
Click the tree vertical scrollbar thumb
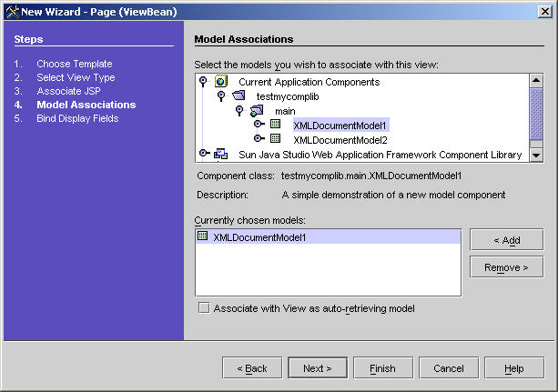[x=536, y=114]
